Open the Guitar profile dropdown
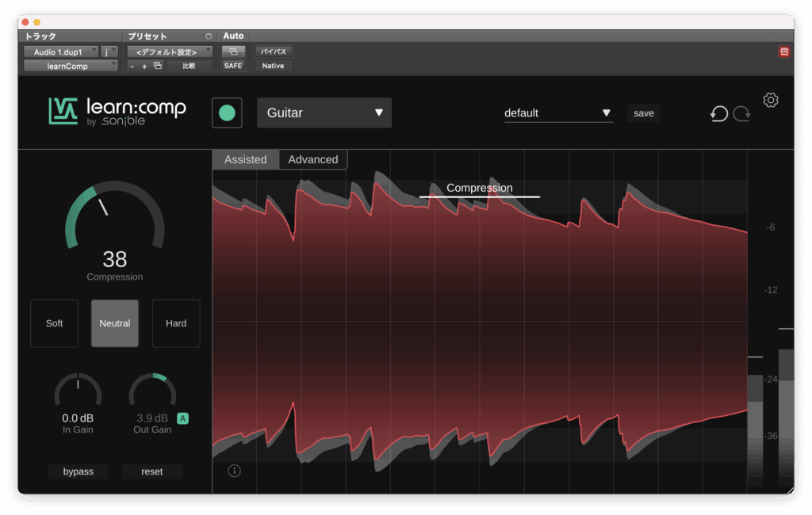The width and height of the screenshot is (812, 515). [x=324, y=113]
